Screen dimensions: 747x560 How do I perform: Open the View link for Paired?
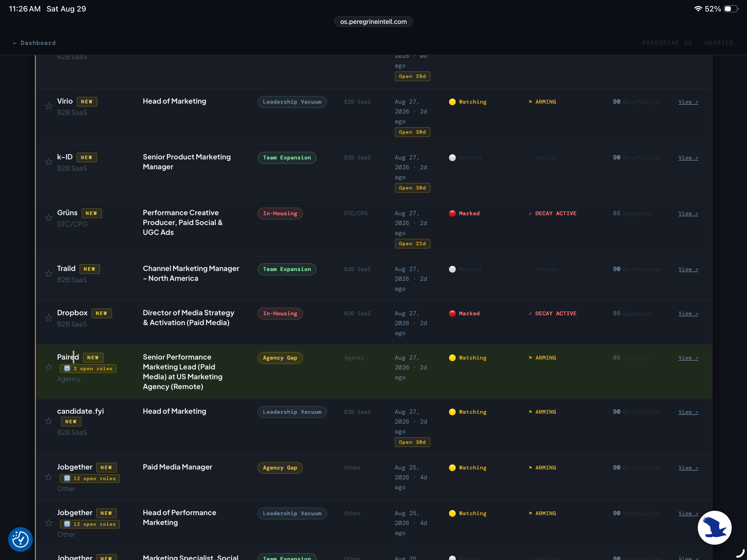point(688,358)
